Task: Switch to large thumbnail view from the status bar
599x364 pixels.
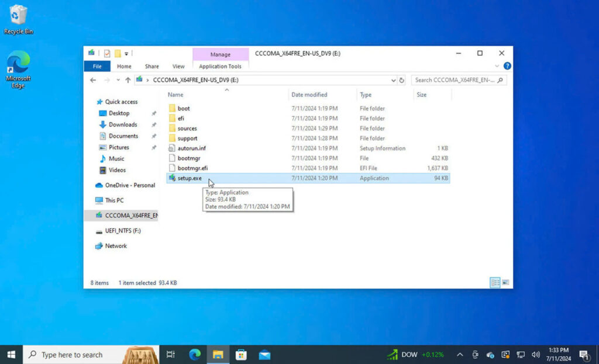Action: 505,282
